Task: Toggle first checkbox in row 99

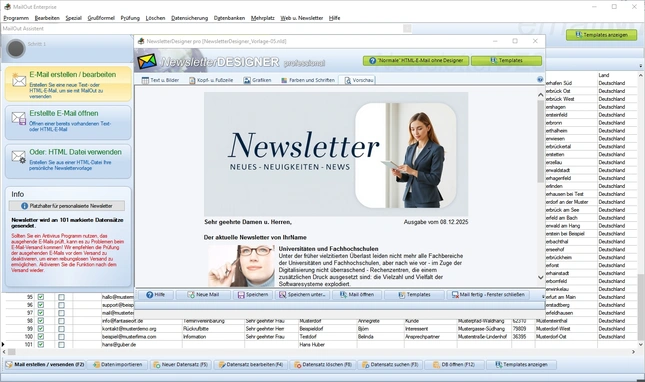Action: pyautogui.click(x=41, y=329)
